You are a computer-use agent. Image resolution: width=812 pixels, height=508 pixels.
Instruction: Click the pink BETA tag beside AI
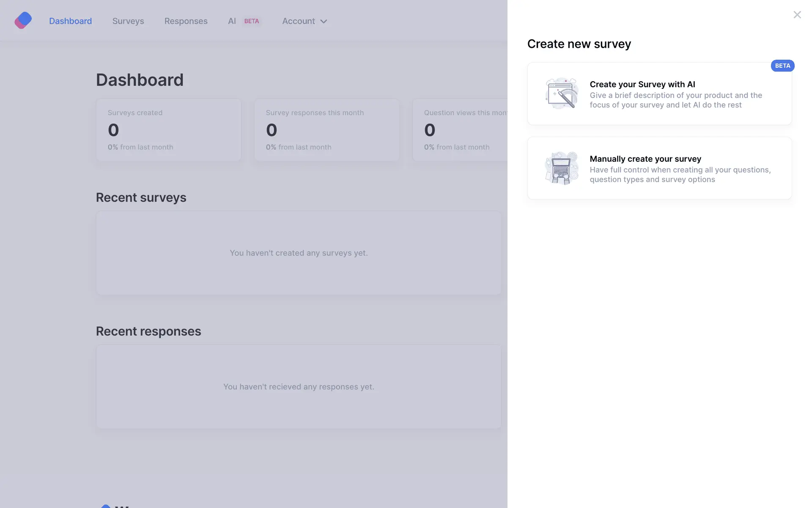tap(251, 21)
